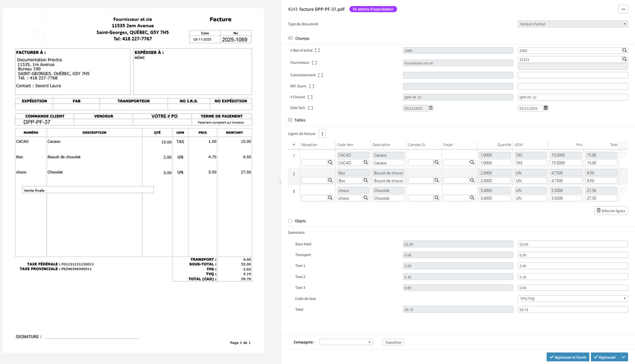The width and height of the screenshot is (635, 364).
Task: Search Code item for the CACAO line
Action: [x=366, y=163]
